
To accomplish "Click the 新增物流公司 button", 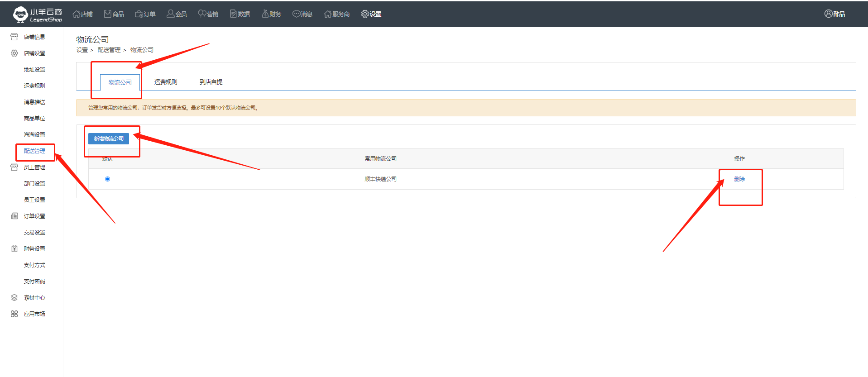I will 109,138.
